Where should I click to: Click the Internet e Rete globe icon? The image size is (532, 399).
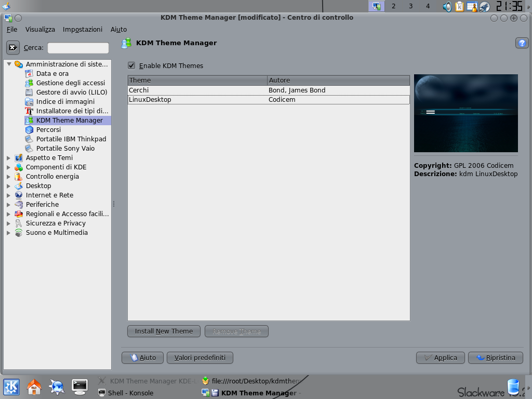point(19,195)
